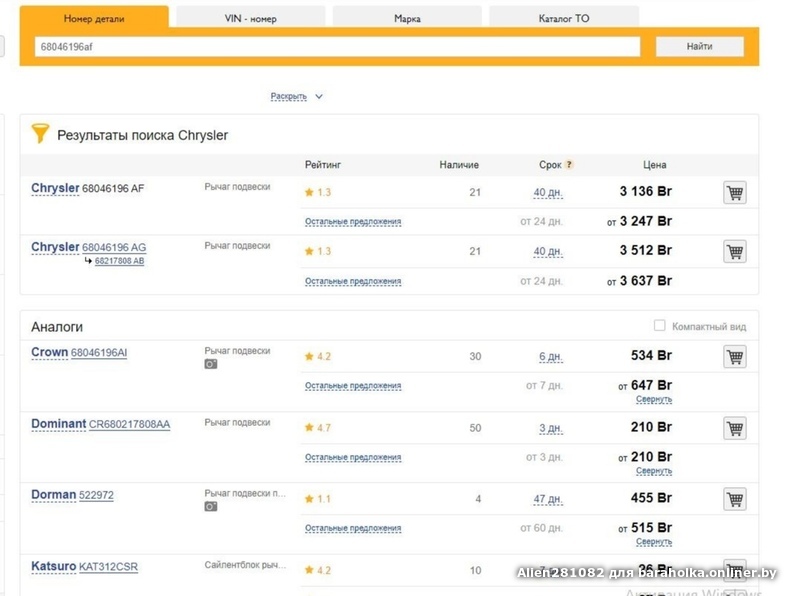Click 3 дн. delivery term for Dominant

coord(551,428)
